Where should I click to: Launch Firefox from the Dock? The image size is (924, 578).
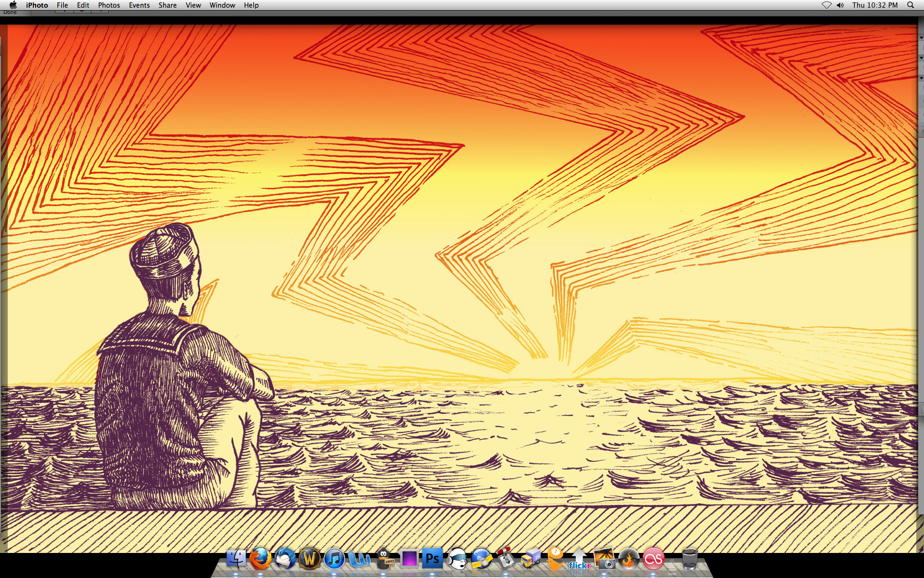[x=260, y=559]
